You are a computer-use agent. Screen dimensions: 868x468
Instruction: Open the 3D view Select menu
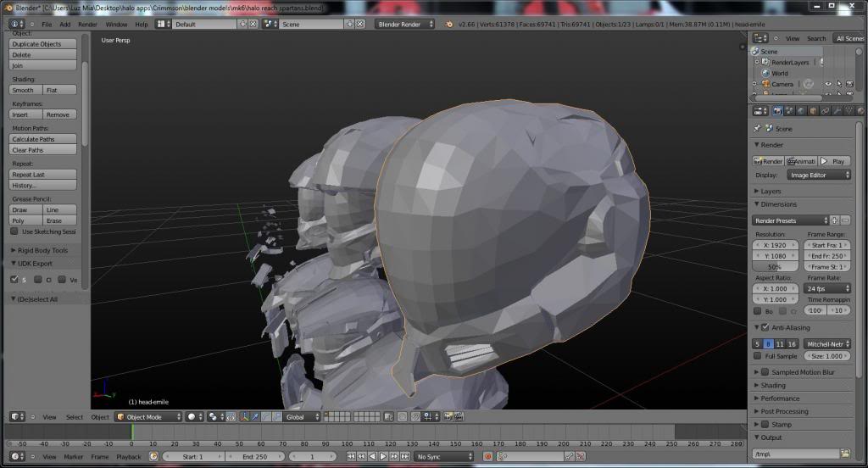[75, 417]
